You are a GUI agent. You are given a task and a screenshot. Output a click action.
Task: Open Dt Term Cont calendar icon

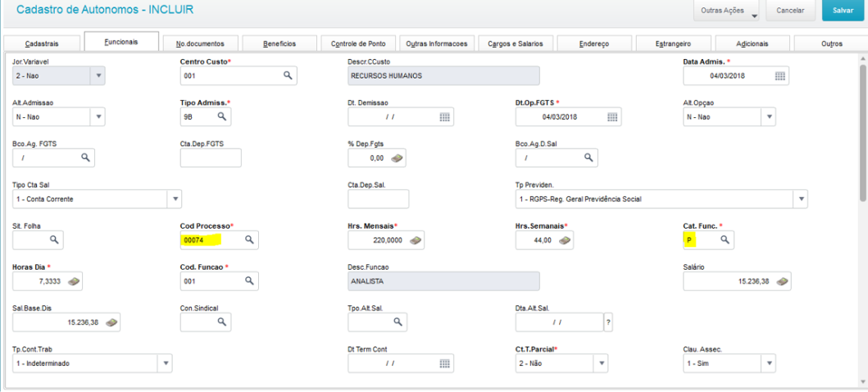tap(445, 363)
